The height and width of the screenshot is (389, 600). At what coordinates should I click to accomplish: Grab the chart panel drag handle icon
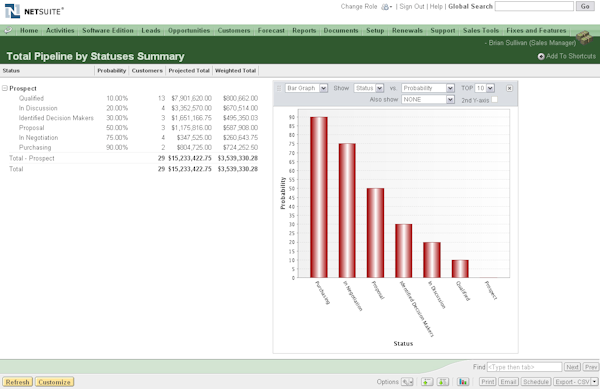pos(279,88)
